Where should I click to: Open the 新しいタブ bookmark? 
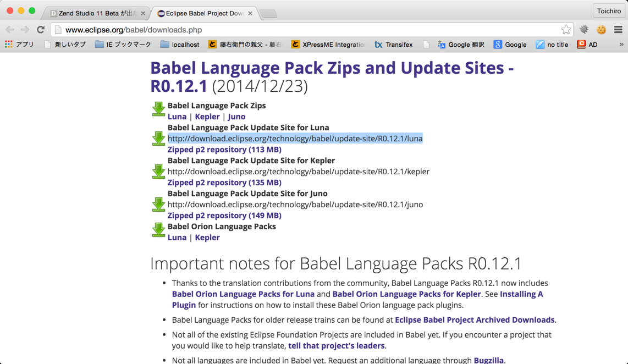tap(65, 45)
